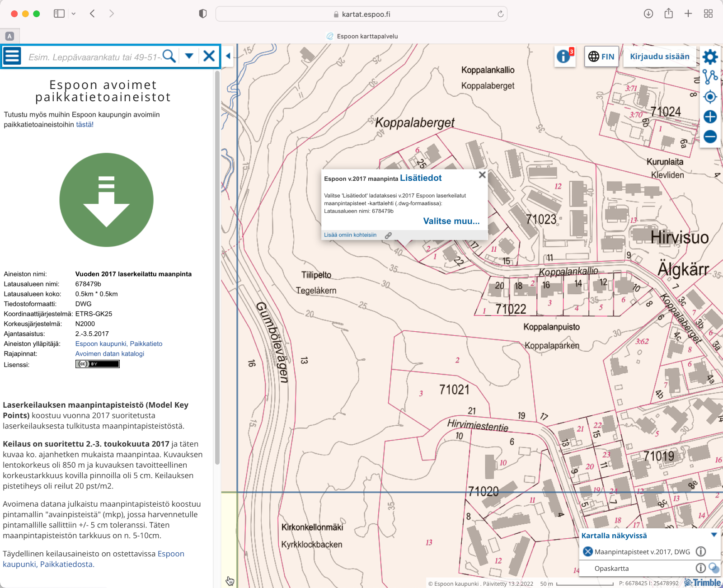Open new Safari tab
The image size is (723, 588).
coord(688,14)
